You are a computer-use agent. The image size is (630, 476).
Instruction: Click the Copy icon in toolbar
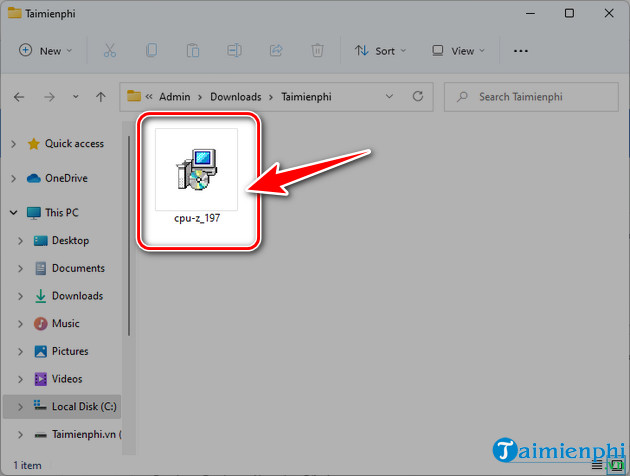pos(151,51)
